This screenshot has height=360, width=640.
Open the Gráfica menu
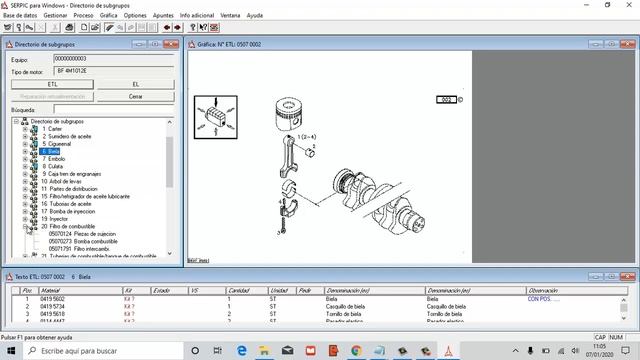click(x=108, y=15)
